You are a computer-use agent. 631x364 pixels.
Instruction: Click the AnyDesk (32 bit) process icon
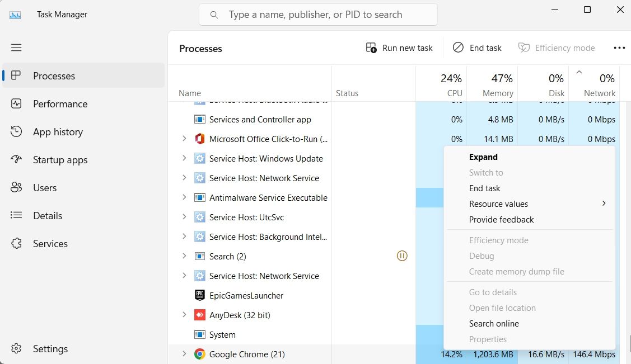click(x=199, y=315)
